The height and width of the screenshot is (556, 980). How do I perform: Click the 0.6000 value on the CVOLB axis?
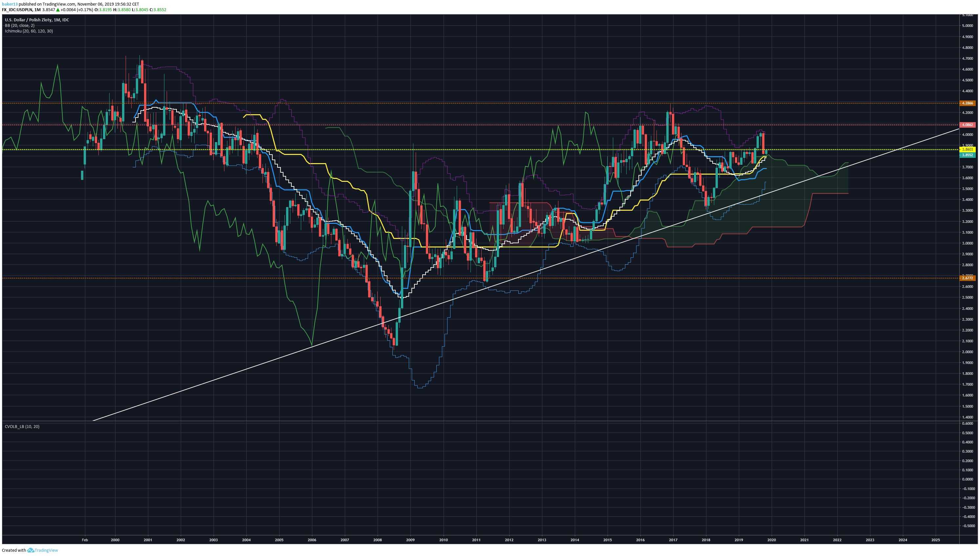tap(968, 423)
